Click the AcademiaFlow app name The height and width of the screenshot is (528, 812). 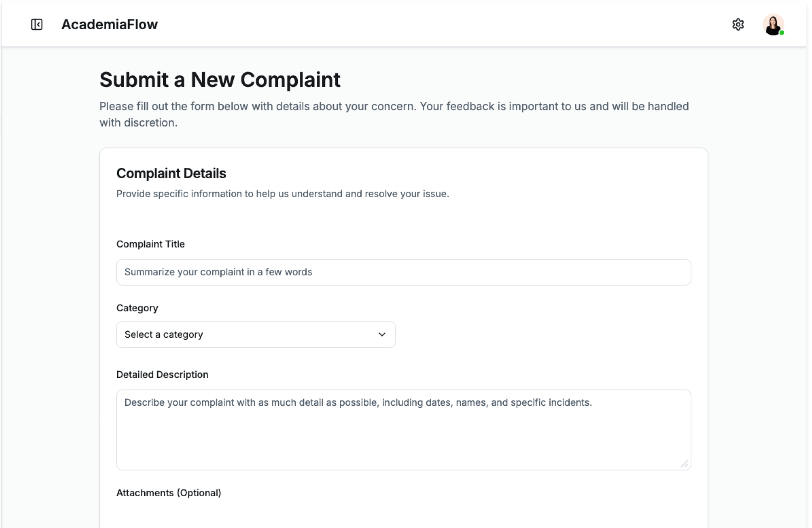click(x=110, y=25)
